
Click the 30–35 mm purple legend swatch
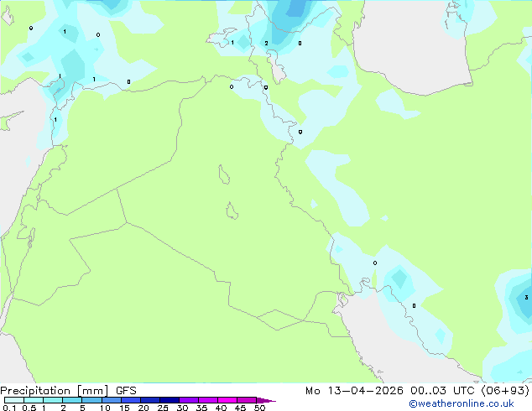(189, 400)
